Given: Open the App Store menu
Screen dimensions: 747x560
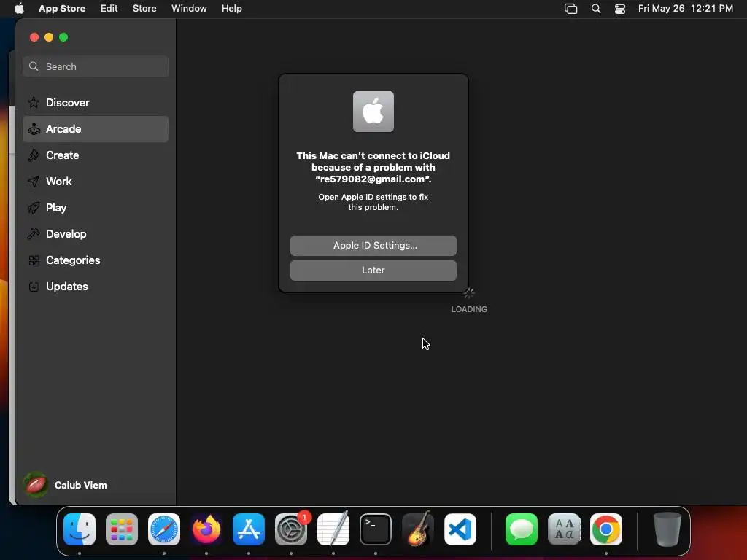Looking at the screenshot, I should (62, 9).
